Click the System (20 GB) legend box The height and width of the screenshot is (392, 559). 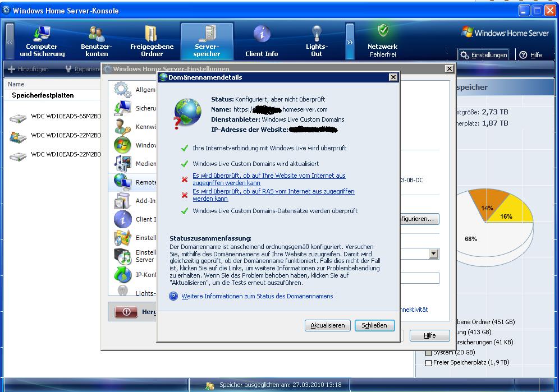click(429, 353)
